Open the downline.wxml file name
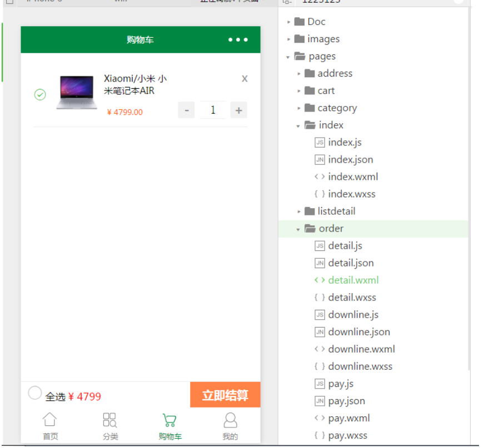The height and width of the screenshot is (448, 499). coord(362,349)
